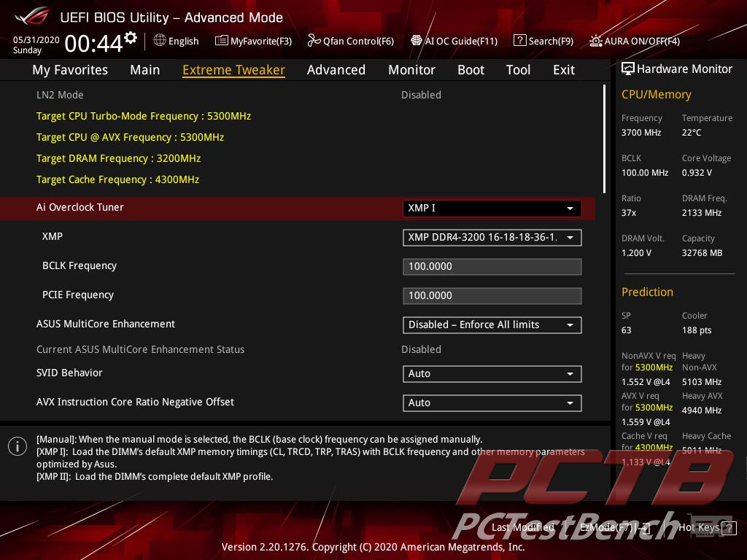Click the 32768 MB capacity value
This screenshot has height=560, width=747.
tap(702, 253)
